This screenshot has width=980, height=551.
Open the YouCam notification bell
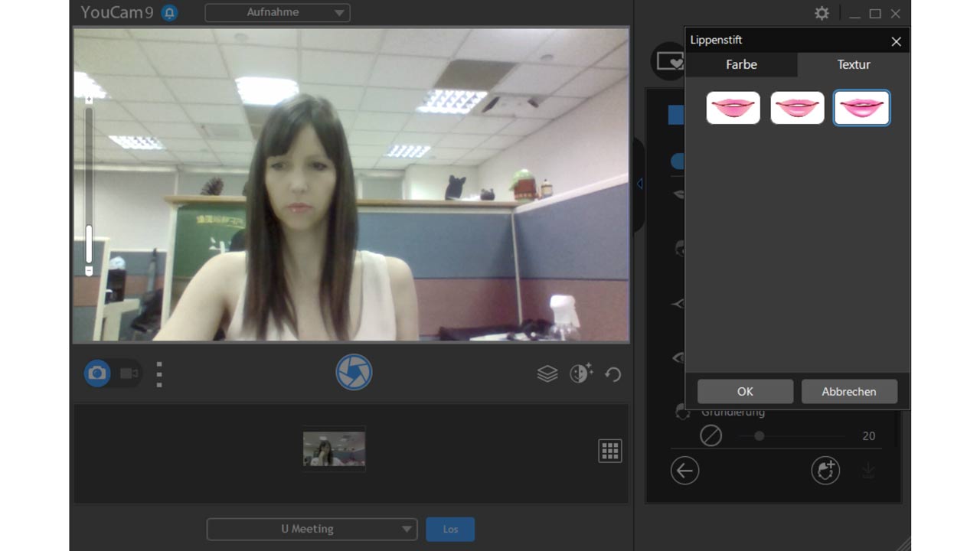tap(169, 13)
